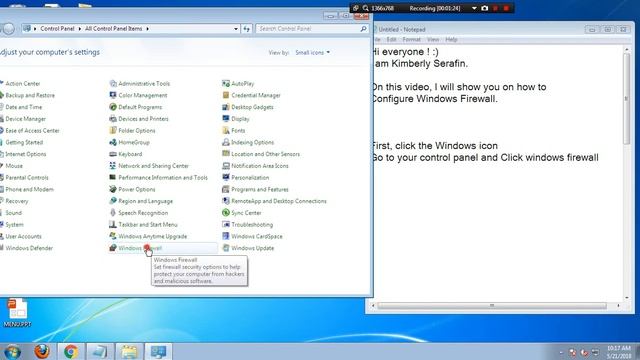This screenshot has width=640, height=360.
Task: Open Keyboard settings icon
Action: (x=113, y=154)
